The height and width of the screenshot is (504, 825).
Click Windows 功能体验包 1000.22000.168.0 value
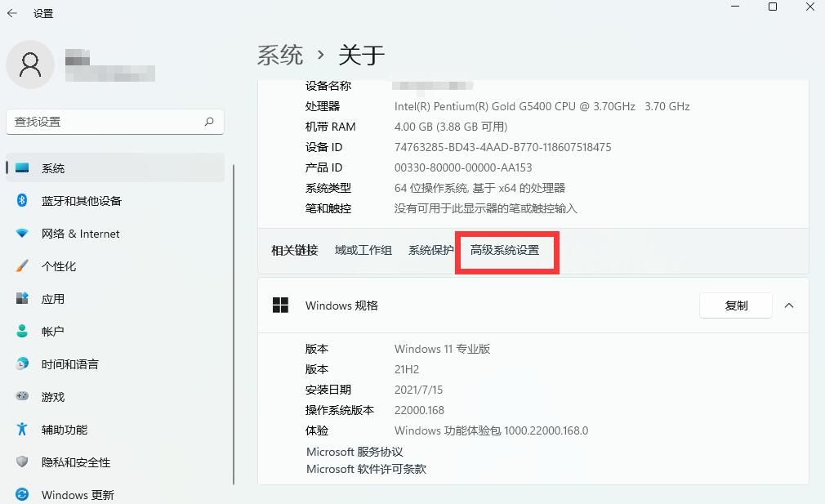coord(491,430)
